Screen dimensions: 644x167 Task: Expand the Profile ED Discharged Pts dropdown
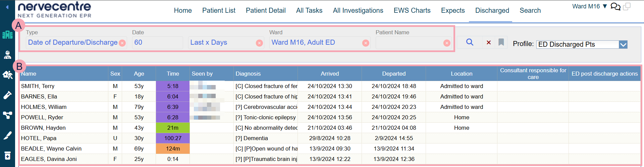click(623, 45)
